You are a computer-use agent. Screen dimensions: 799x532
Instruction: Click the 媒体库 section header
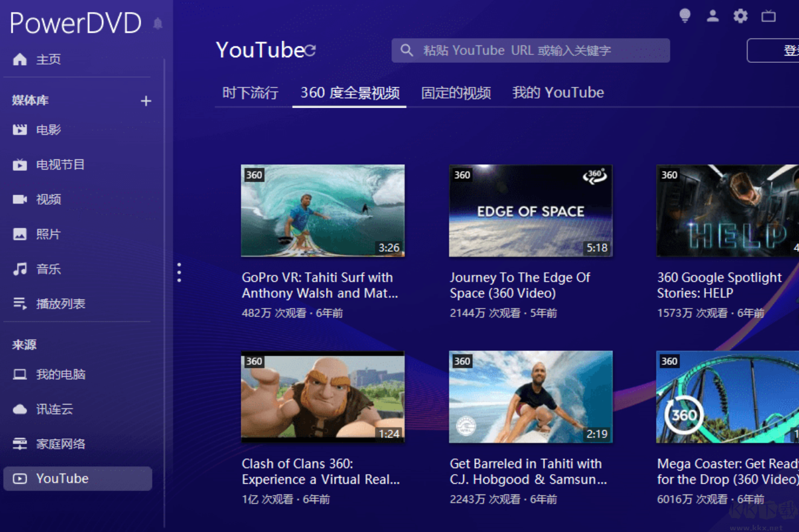30,101
